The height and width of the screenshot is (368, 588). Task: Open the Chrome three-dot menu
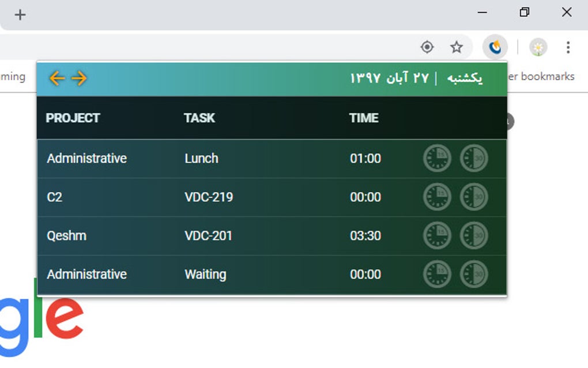568,47
